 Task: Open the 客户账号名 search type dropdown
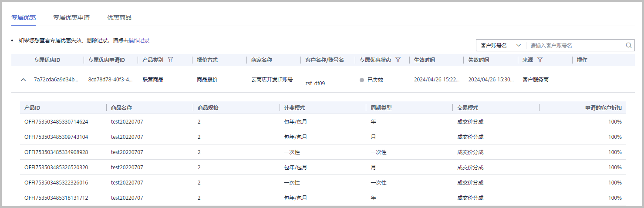[501, 45]
